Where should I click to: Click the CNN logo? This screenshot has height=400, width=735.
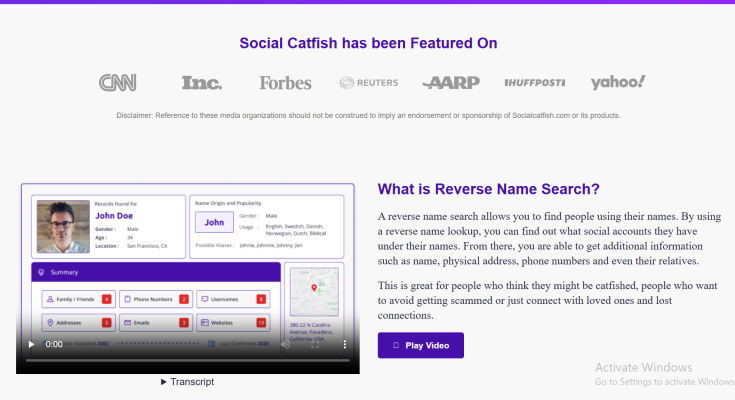click(x=118, y=83)
